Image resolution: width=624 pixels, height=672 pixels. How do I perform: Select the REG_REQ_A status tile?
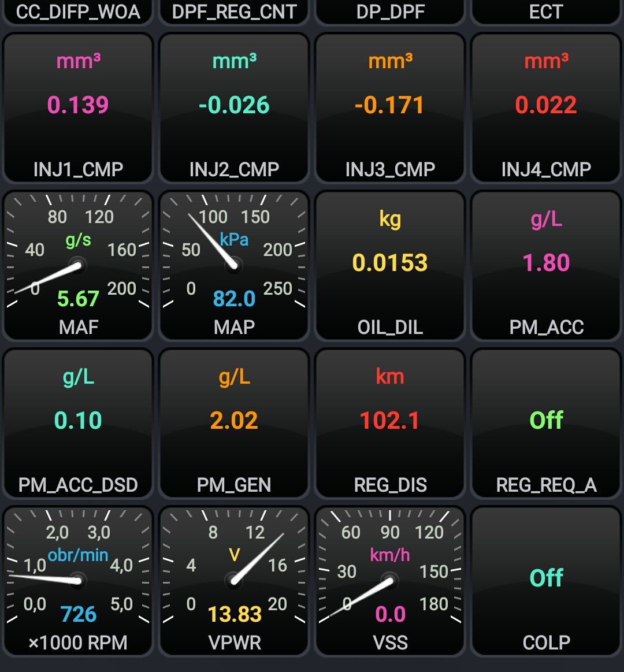pos(546,424)
